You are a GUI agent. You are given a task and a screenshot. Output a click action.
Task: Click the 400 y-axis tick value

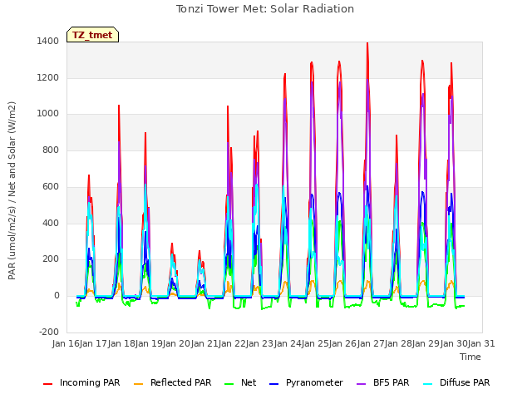point(51,223)
